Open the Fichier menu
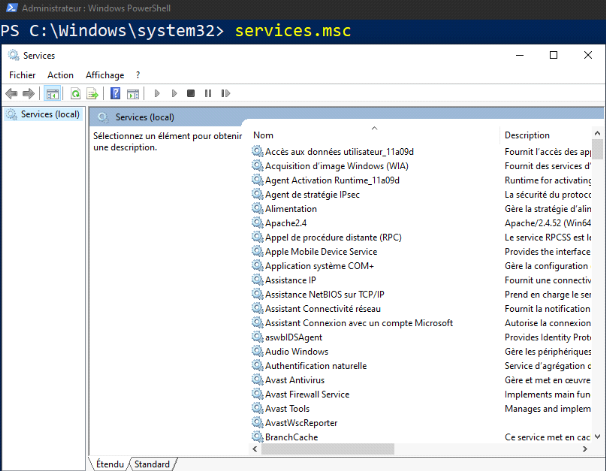 point(22,75)
